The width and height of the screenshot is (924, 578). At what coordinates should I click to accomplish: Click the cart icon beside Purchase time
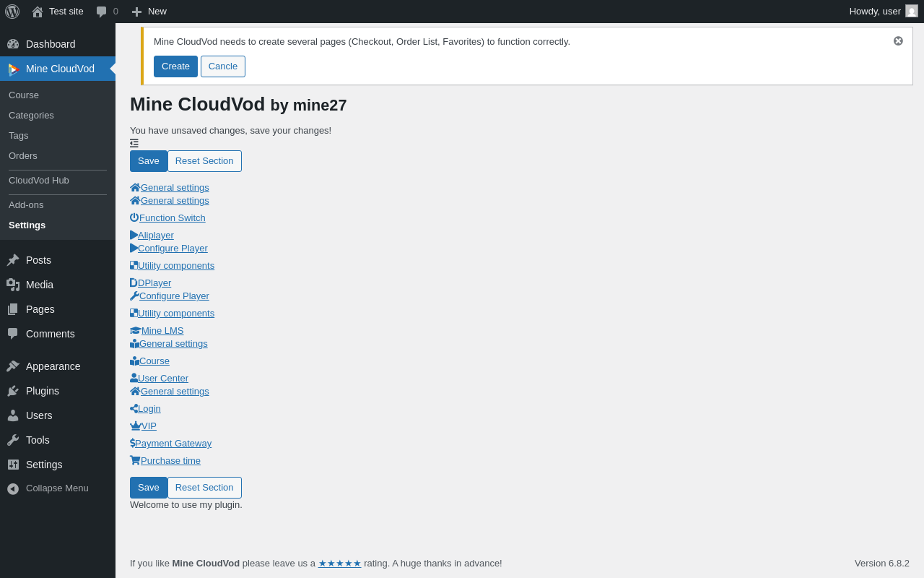(135, 460)
